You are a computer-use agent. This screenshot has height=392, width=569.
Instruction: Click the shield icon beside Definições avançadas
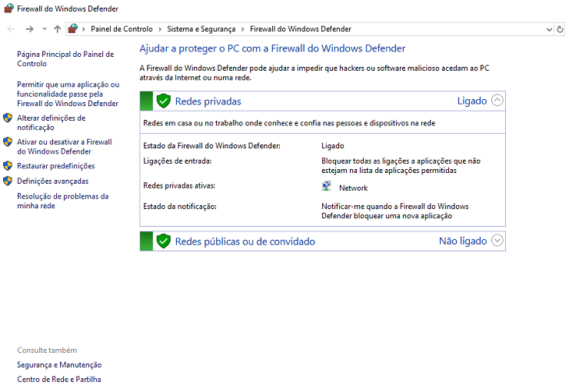pyautogui.click(x=8, y=181)
